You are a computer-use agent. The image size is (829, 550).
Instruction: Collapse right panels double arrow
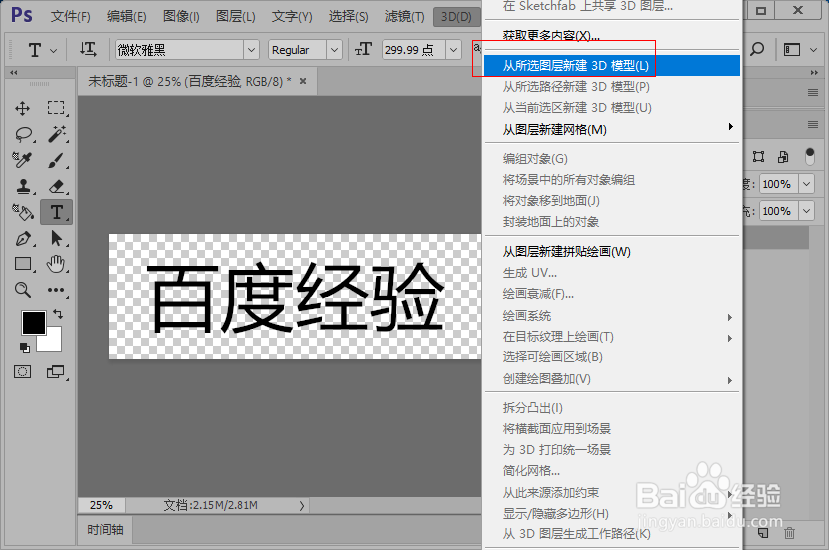[x=814, y=72]
